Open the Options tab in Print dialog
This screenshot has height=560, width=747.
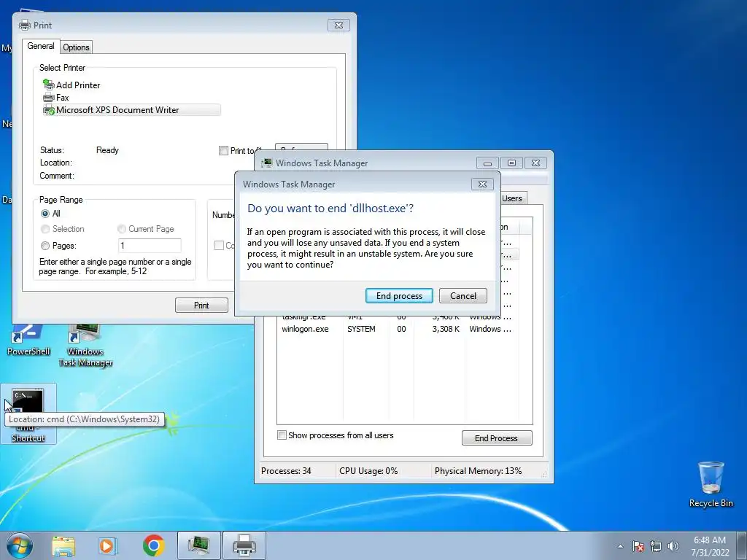point(76,47)
